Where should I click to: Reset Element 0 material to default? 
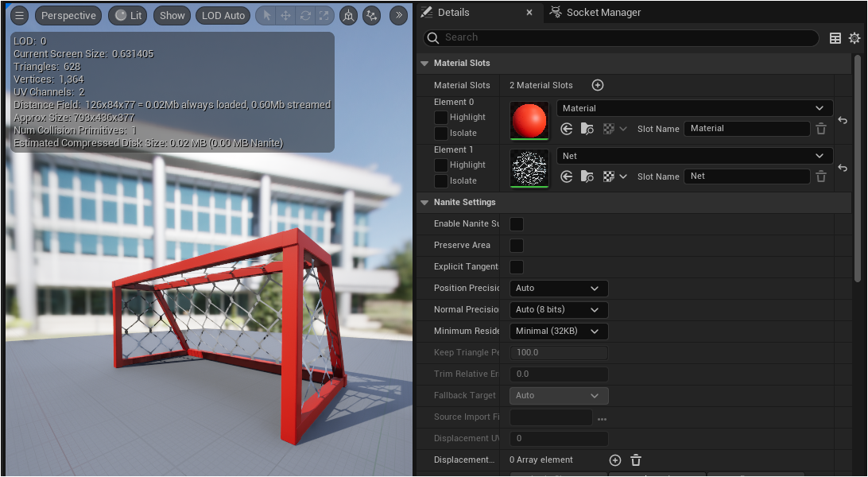(843, 120)
